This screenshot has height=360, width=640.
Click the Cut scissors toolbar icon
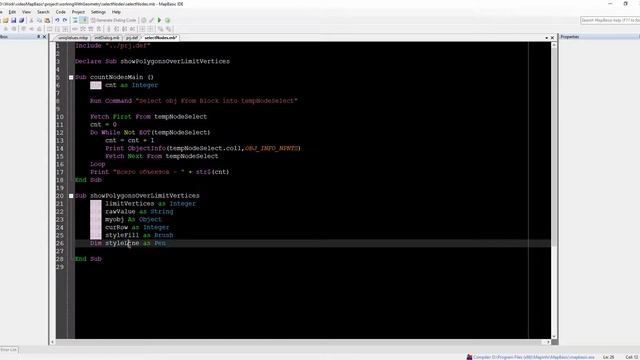(x=31, y=20)
